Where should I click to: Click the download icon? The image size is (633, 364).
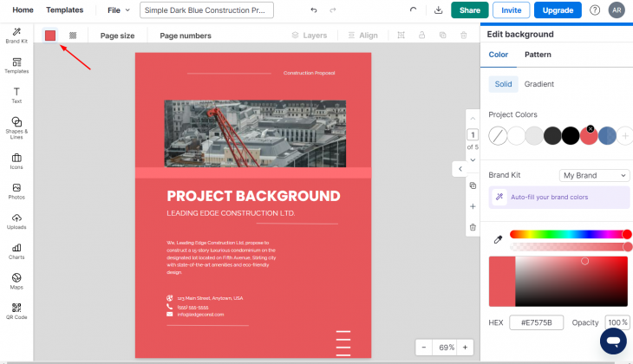pyautogui.click(x=438, y=10)
